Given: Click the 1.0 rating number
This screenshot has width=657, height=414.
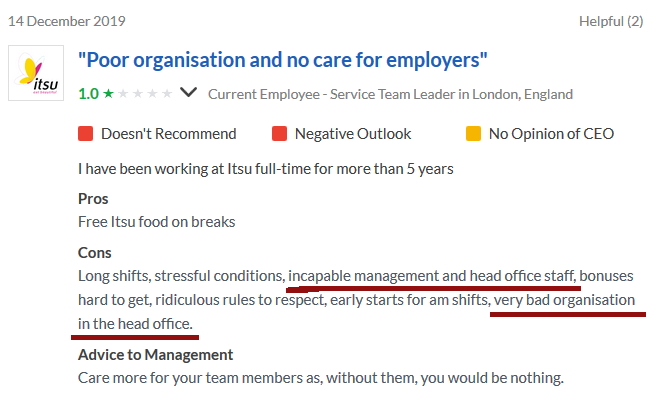Looking at the screenshot, I should tap(88, 94).
